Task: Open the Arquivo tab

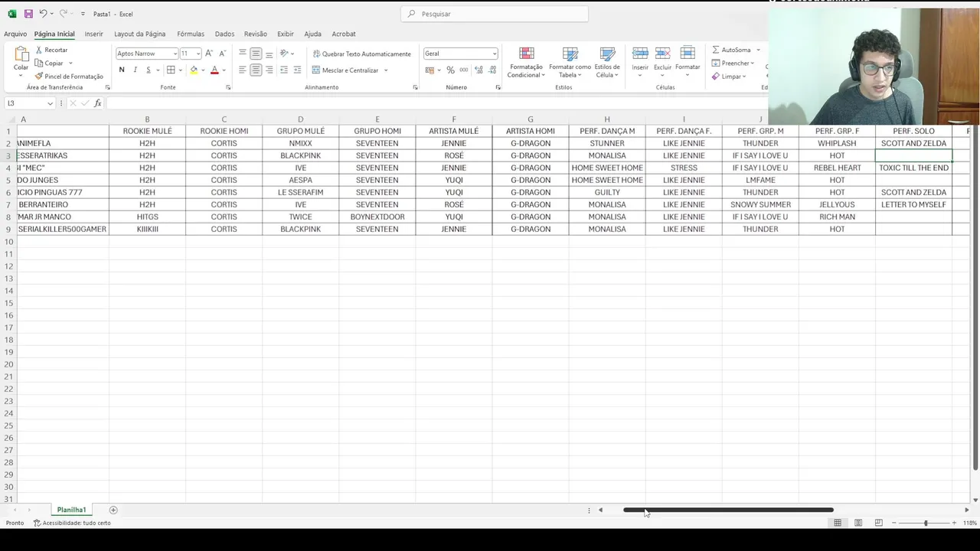Action: click(x=15, y=34)
